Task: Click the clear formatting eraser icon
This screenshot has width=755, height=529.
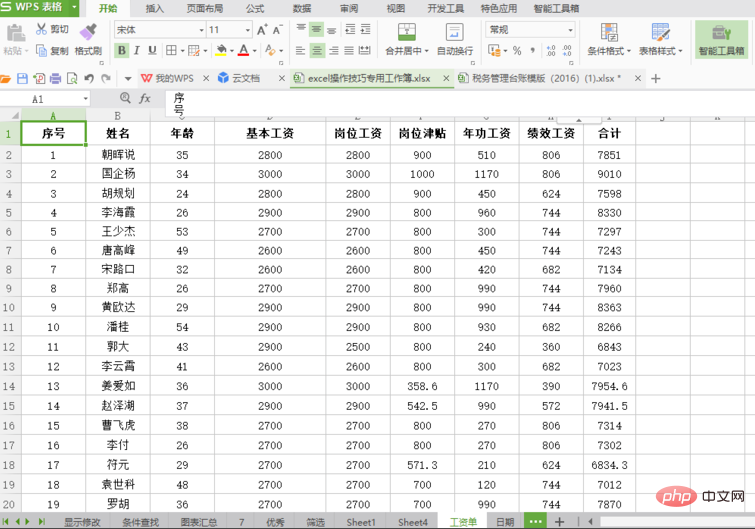Action: 270,50
